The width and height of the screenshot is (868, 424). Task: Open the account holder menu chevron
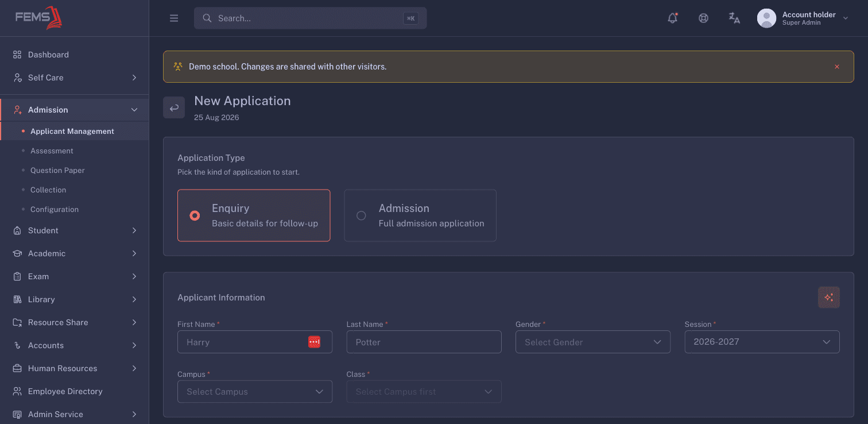[x=845, y=18]
